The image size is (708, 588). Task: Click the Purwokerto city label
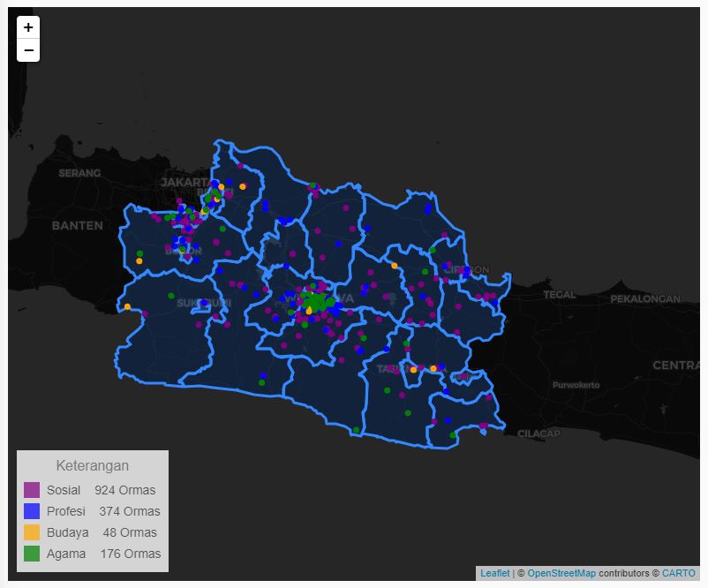coord(576,385)
